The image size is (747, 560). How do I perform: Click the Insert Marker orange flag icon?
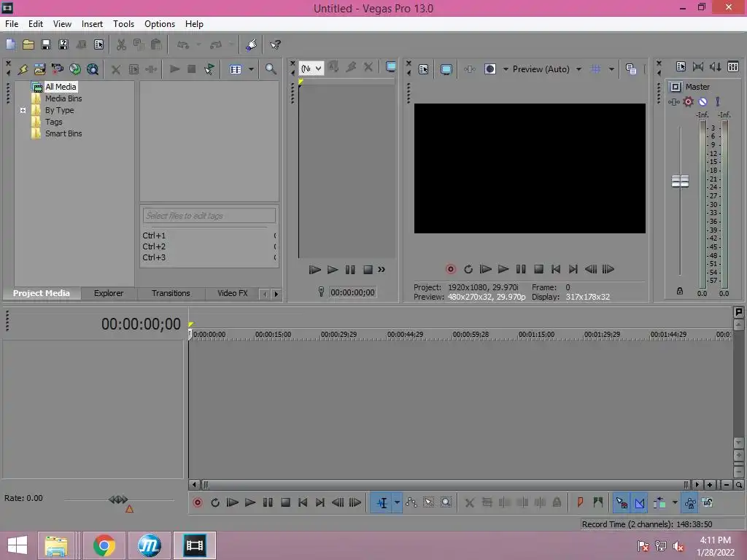(x=580, y=502)
